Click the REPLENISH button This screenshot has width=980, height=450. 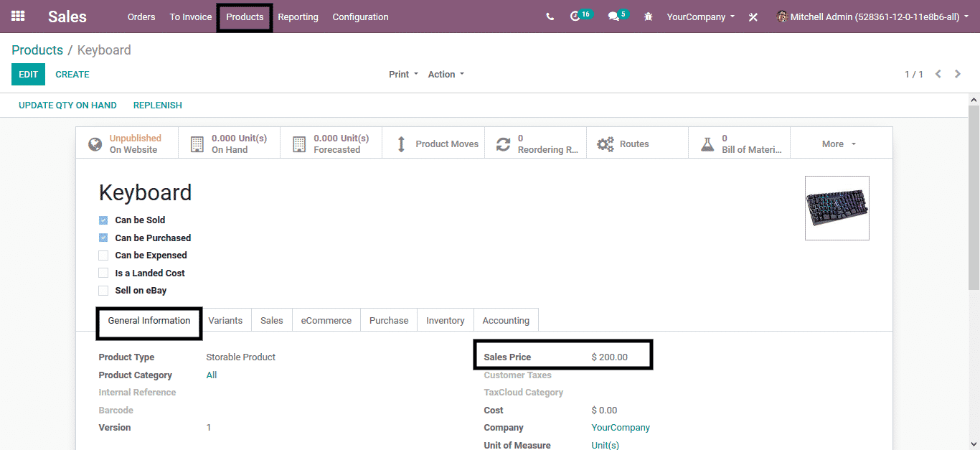[x=157, y=106]
